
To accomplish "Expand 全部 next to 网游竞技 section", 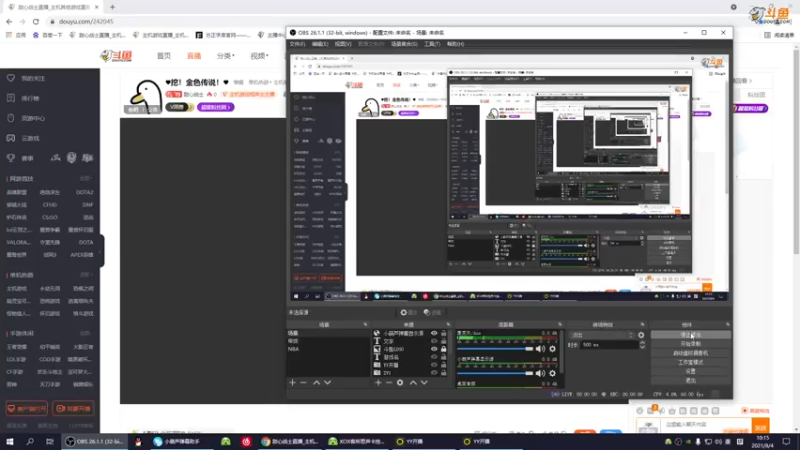I will [x=86, y=179].
